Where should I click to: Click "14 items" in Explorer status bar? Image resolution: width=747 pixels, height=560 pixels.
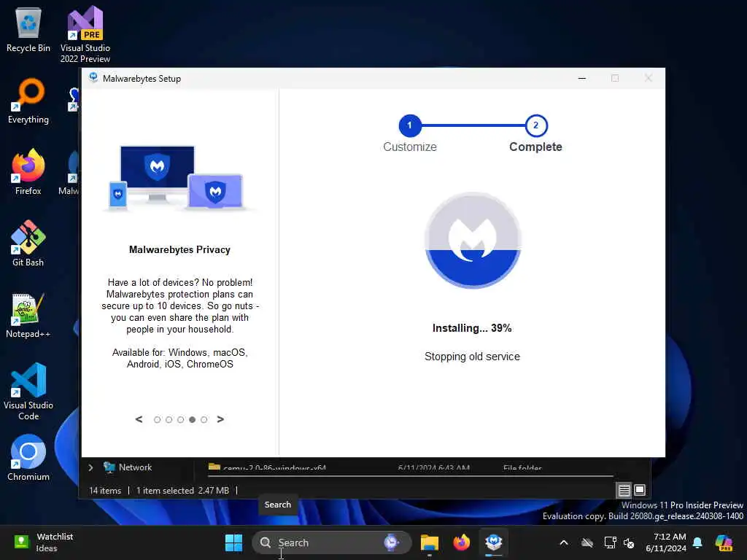(x=105, y=491)
